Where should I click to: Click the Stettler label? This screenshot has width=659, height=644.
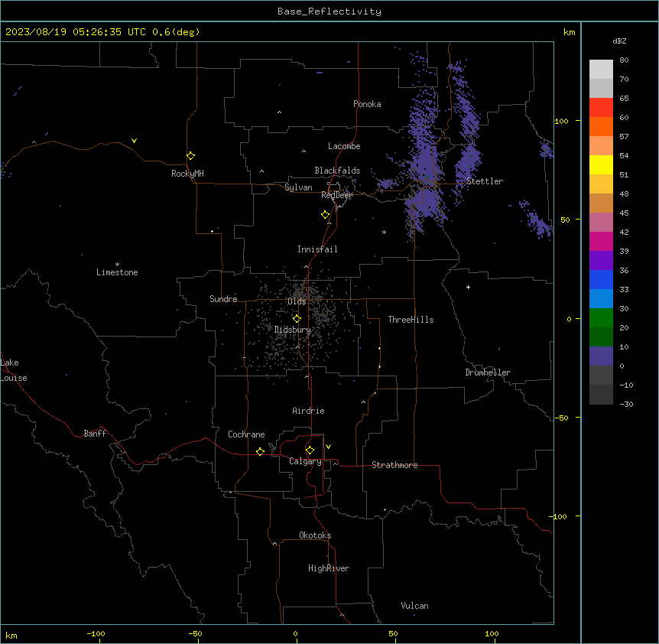coord(485,181)
